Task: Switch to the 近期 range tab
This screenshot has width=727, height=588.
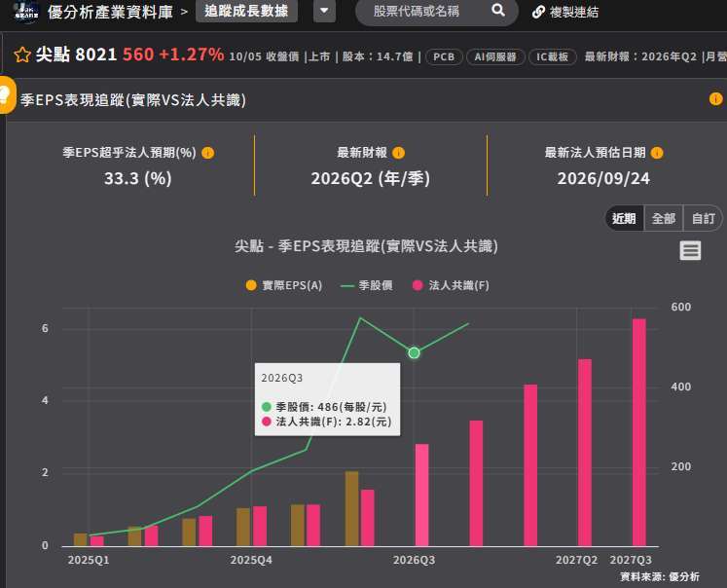Action: [x=624, y=218]
